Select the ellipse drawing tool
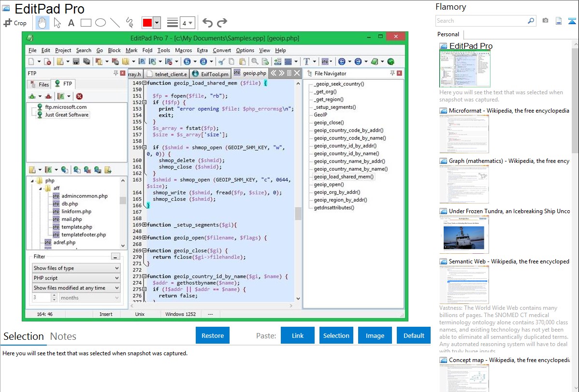The image size is (579, 392). [x=101, y=23]
